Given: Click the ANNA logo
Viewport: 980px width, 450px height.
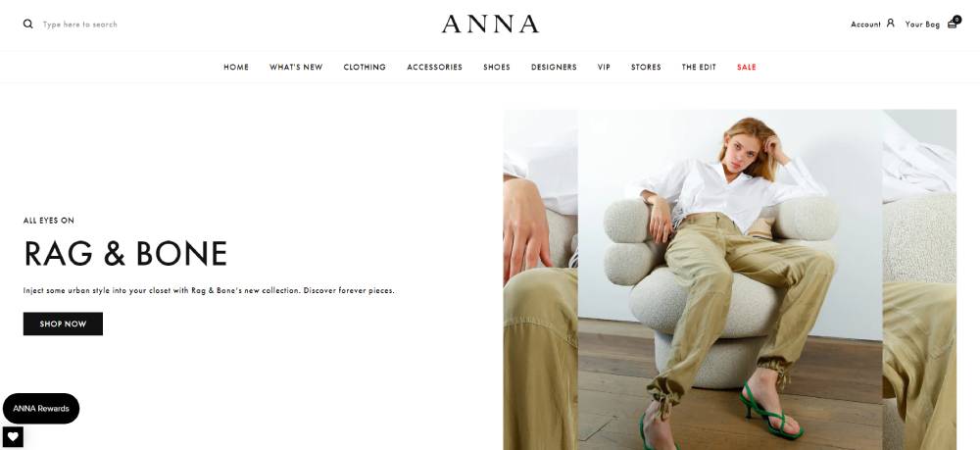Looking at the screenshot, I should pyautogui.click(x=490, y=25).
